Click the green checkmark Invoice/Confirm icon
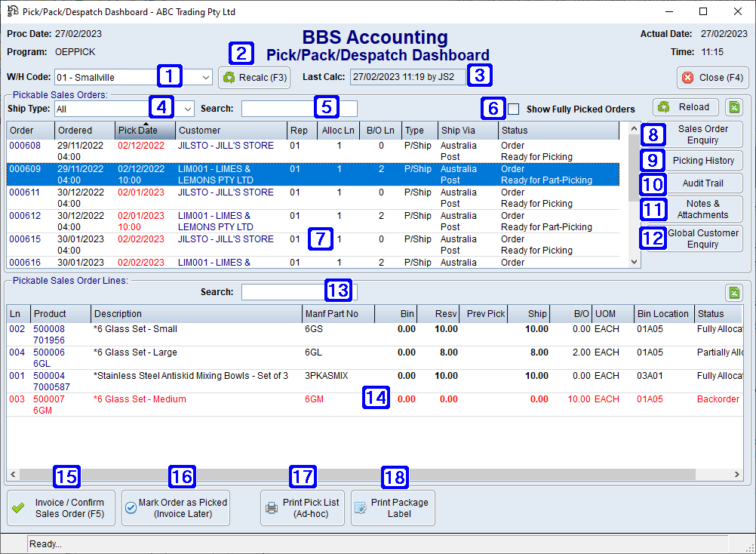Screen dimensions: 756x554 [x=17, y=507]
